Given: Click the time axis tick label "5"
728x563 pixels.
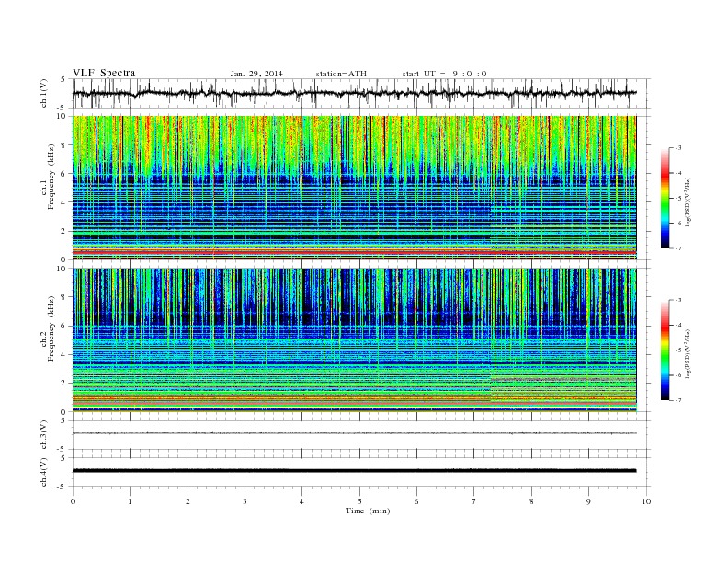Looking at the screenshot, I should [359, 501].
